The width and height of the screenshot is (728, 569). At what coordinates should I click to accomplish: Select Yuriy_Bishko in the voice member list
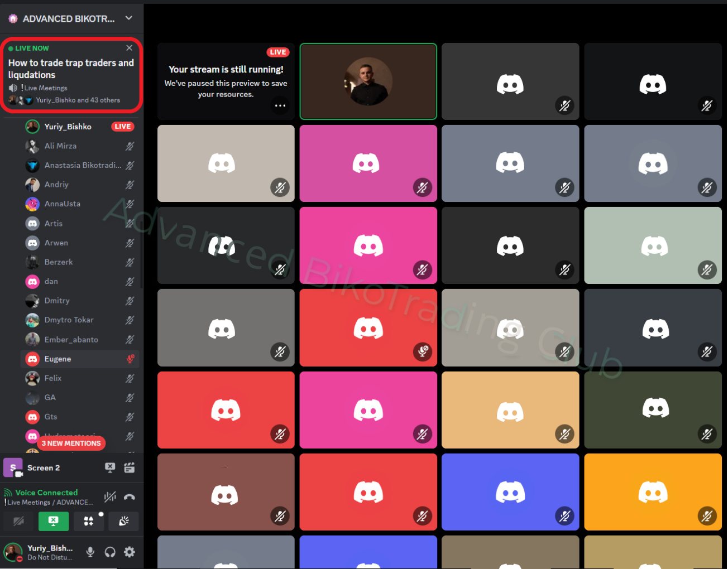(79, 127)
